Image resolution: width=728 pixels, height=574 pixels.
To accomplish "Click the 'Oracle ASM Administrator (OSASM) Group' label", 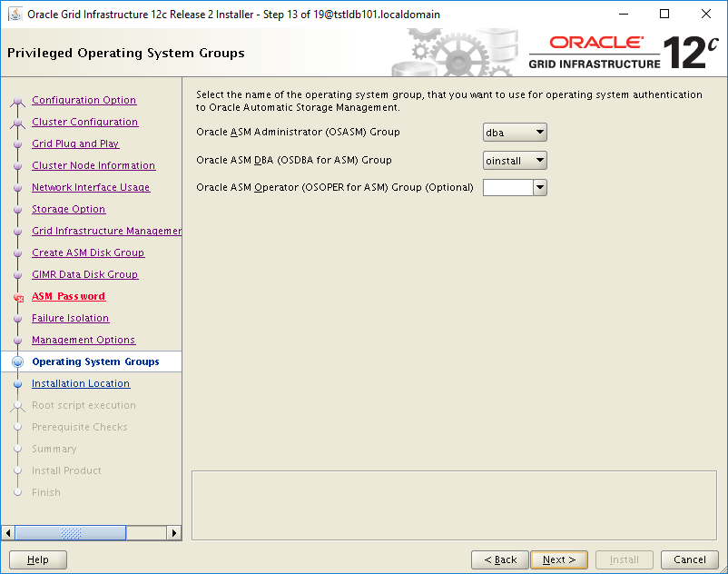I will pyautogui.click(x=298, y=132).
